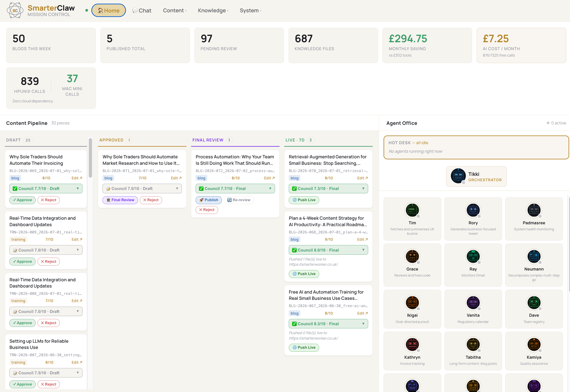Viewport: 570px width, 392px height.
Task: Reject the TRN-2026-009 draft
Action: pos(49,262)
